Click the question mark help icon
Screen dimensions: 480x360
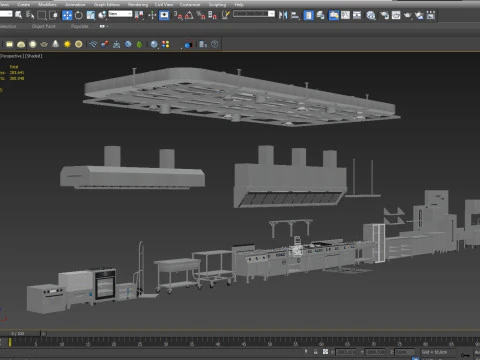click(215, 44)
